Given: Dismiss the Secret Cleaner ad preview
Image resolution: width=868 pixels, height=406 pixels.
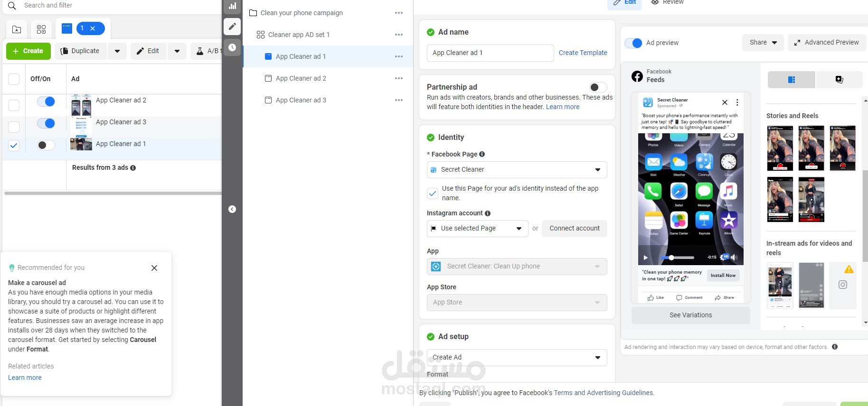Looking at the screenshot, I should coord(725,102).
